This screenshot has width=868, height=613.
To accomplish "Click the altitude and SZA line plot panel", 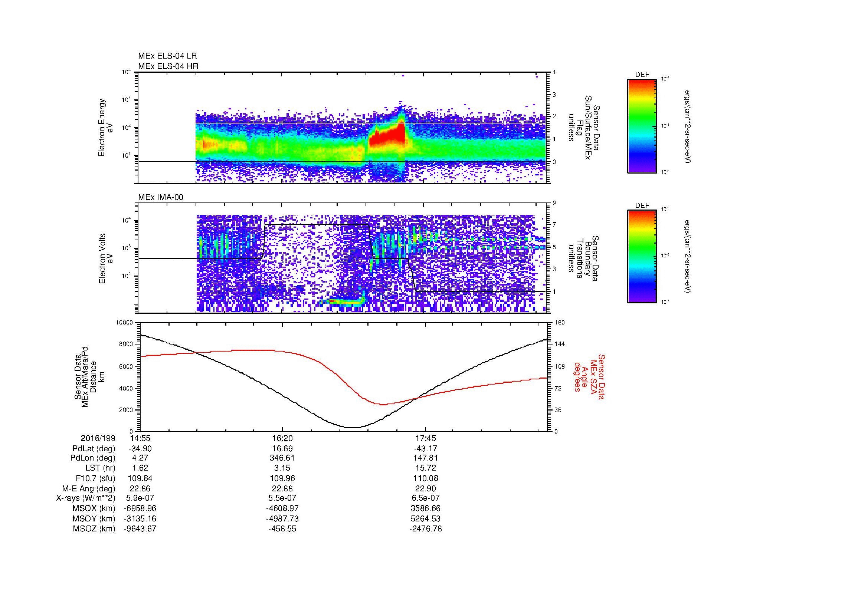I will point(344,376).
